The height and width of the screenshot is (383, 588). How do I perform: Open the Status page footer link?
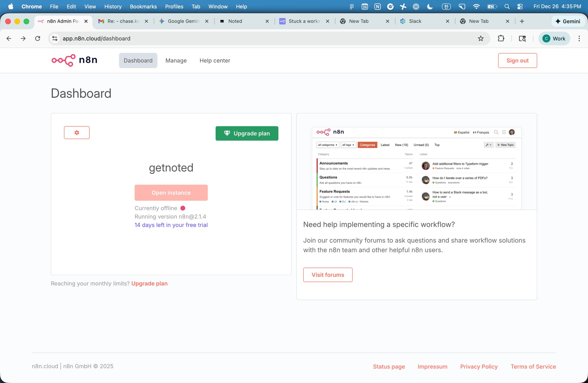pos(389,366)
